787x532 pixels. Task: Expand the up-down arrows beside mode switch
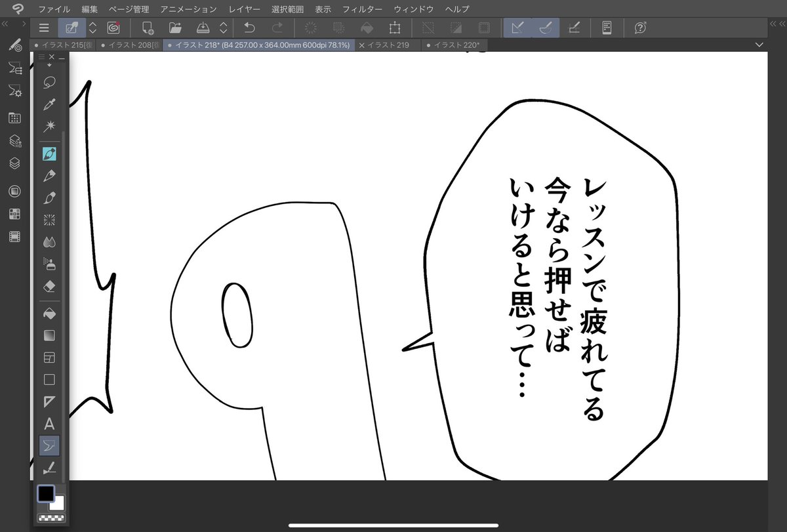92,28
